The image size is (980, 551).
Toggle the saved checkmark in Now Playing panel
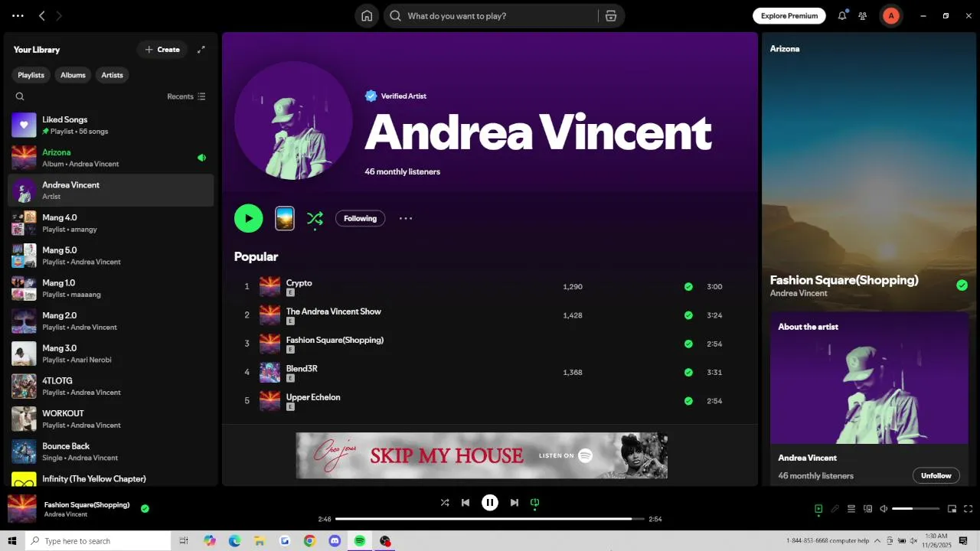coord(962,285)
